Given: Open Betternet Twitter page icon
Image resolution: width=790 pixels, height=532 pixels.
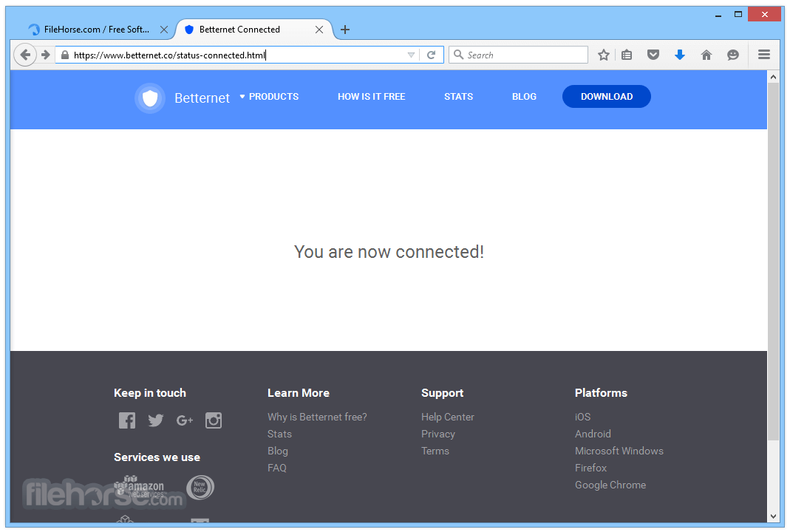Looking at the screenshot, I should 156,420.
